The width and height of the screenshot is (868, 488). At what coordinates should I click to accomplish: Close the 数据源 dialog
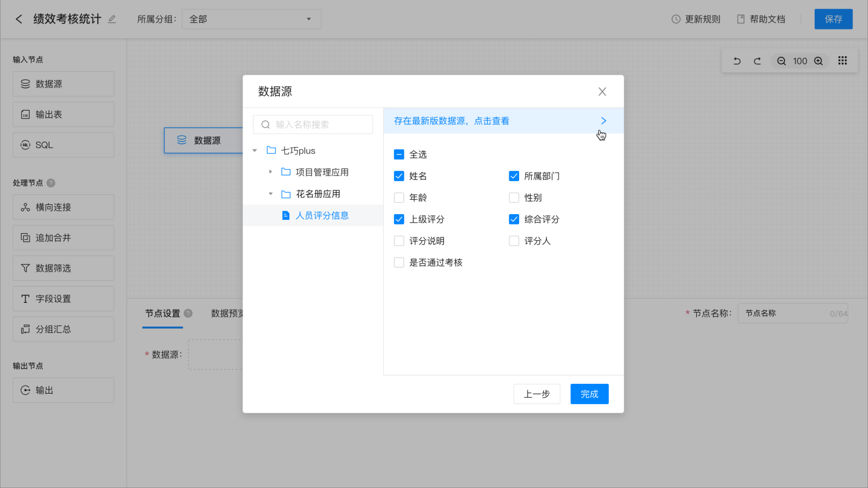tap(602, 91)
